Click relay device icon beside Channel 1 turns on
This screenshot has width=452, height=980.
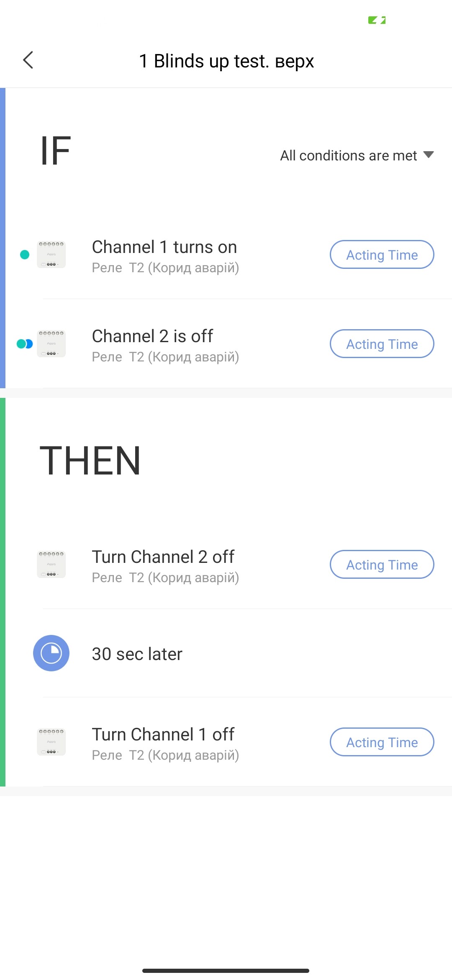[x=51, y=254]
